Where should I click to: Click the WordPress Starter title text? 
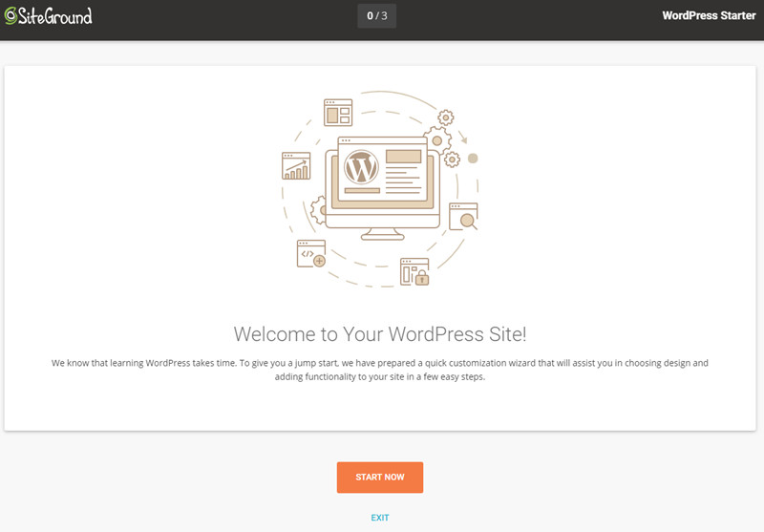pyautogui.click(x=709, y=15)
